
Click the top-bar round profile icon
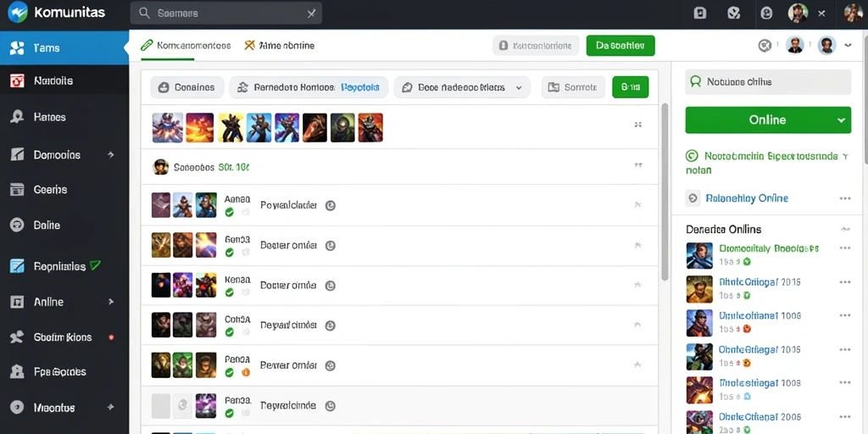click(766, 14)
